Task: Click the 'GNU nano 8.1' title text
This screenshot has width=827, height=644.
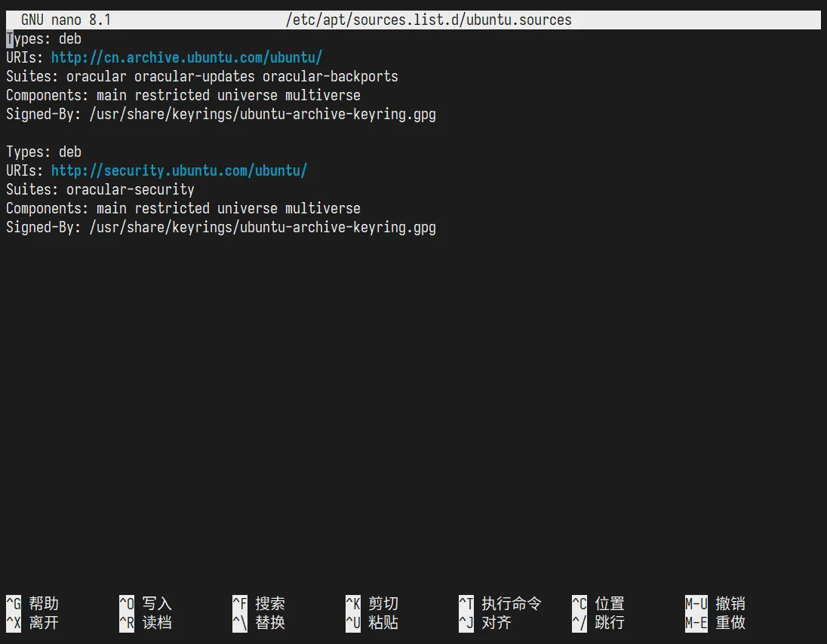Action: coord(66,20)
